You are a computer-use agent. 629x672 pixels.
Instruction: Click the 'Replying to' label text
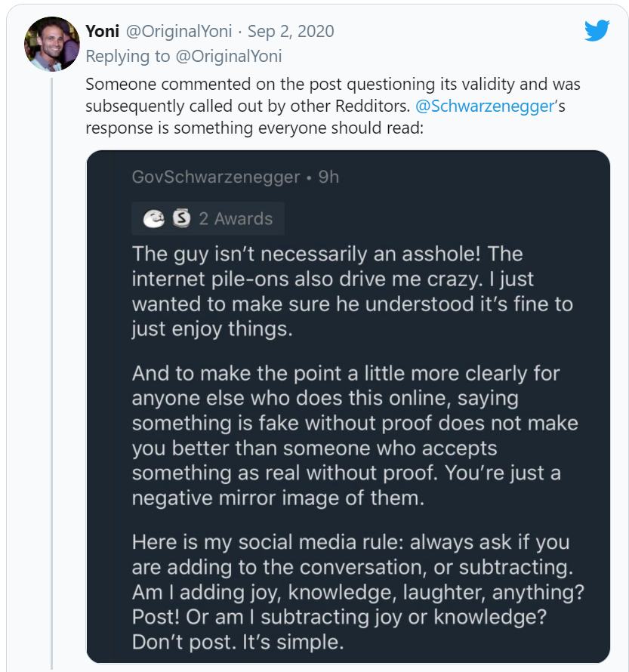click(128, 56)
